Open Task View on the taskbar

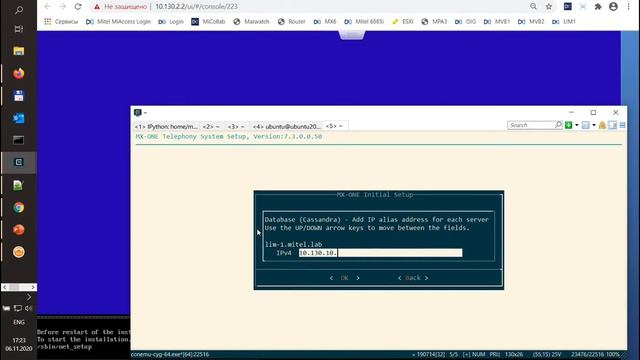point(18,29)
